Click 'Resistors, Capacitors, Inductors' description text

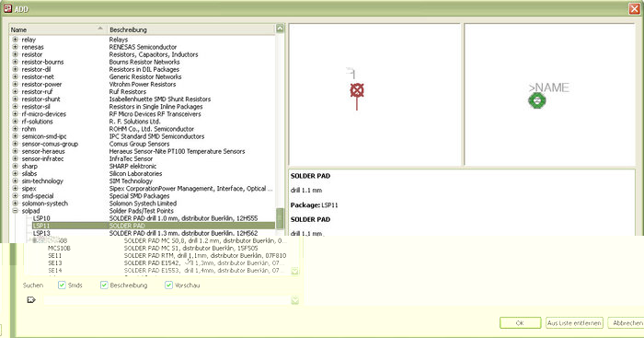154,54
